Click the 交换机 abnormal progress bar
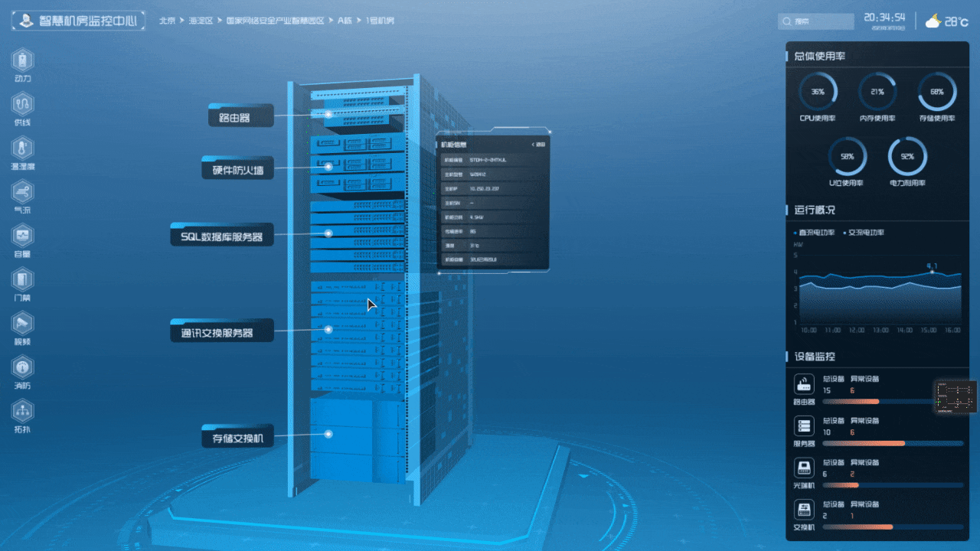Viewport: 980px width, 551px height. coord(893,527)
